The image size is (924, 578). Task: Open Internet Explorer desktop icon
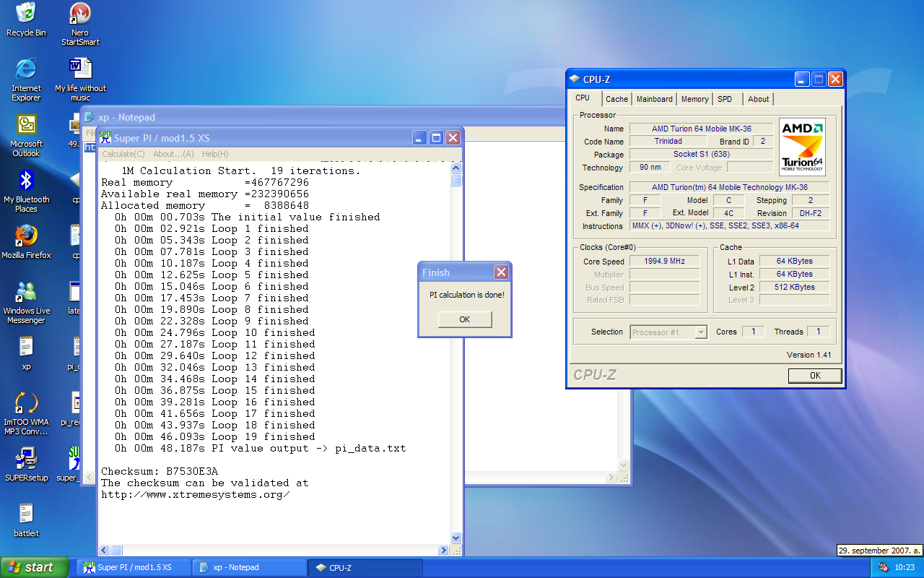coord(26,79)
